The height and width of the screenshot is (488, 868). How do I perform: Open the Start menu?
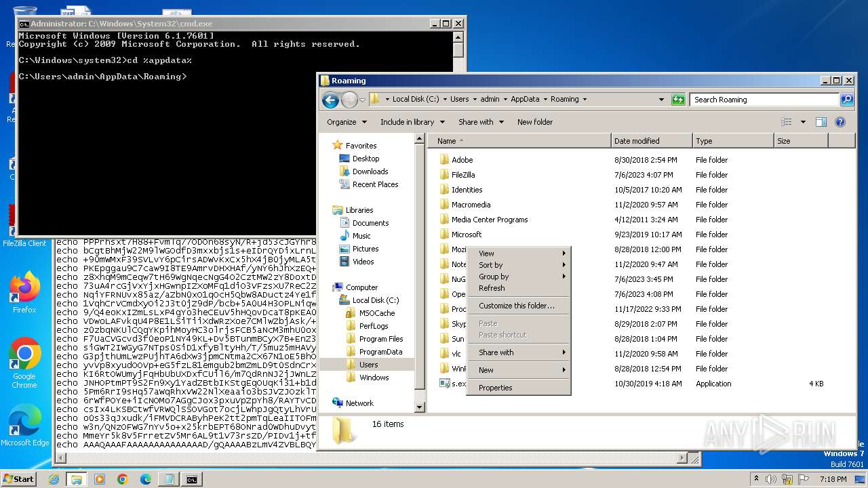(x=18, y=479)
